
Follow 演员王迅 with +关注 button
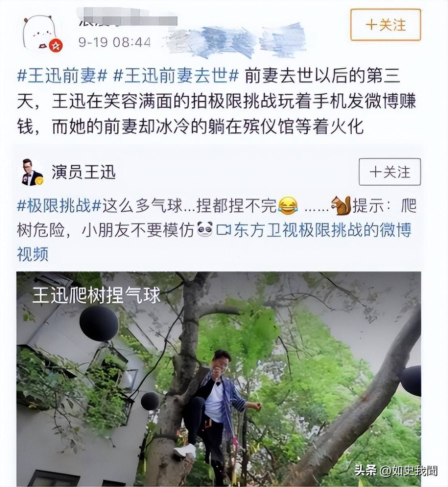390,172
